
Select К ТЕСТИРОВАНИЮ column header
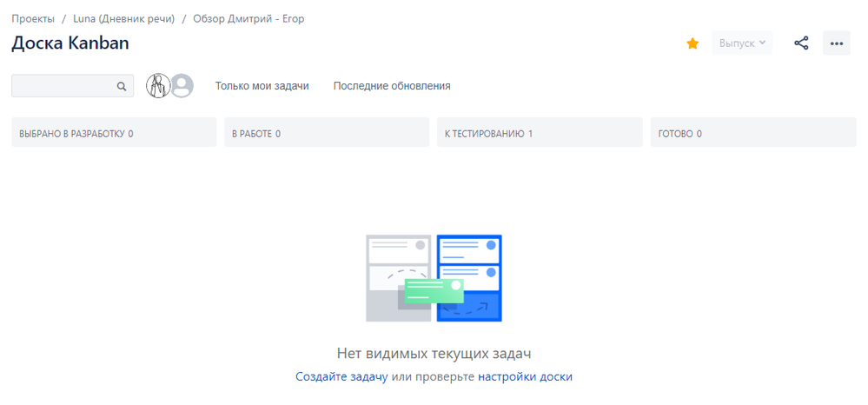point(540,132)
